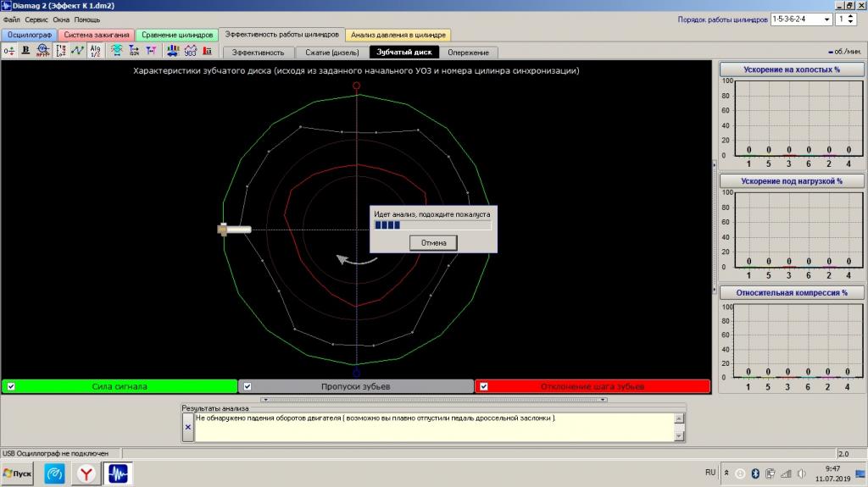
Task: Click the Пуск start button
Action: point(18,473)
